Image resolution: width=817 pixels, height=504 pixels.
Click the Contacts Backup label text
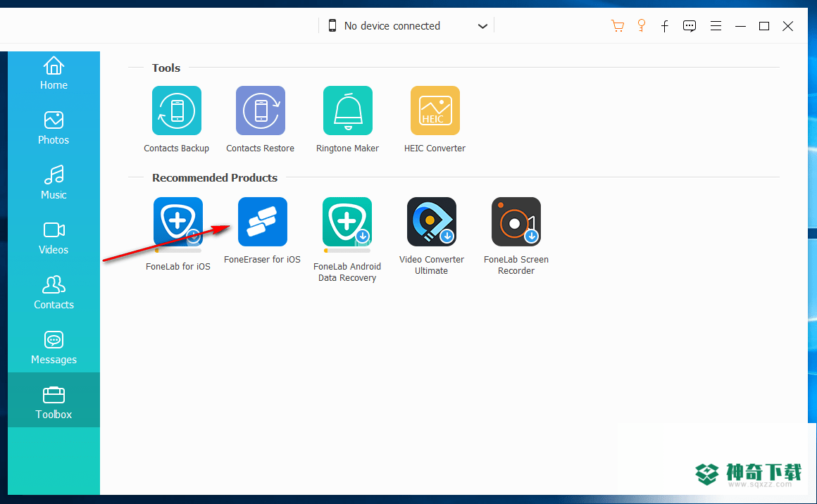pyautogui.click(x=177, y=149)
